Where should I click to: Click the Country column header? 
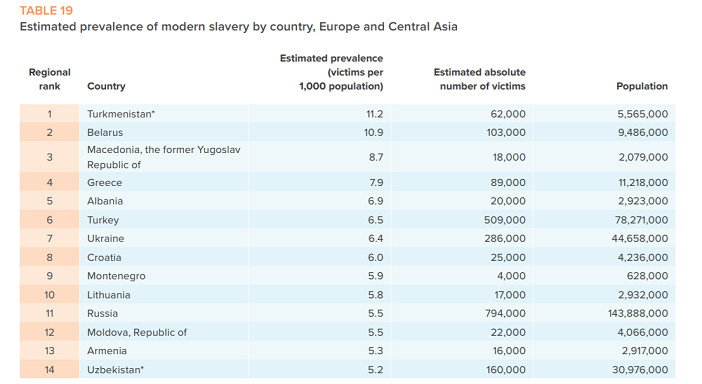pos(106,86)
